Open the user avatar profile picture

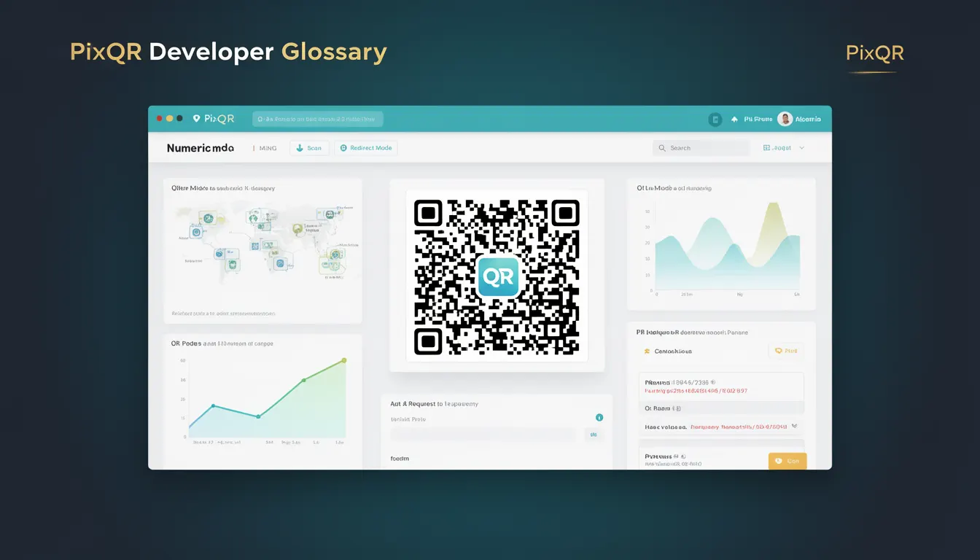(x=785, y=119)
